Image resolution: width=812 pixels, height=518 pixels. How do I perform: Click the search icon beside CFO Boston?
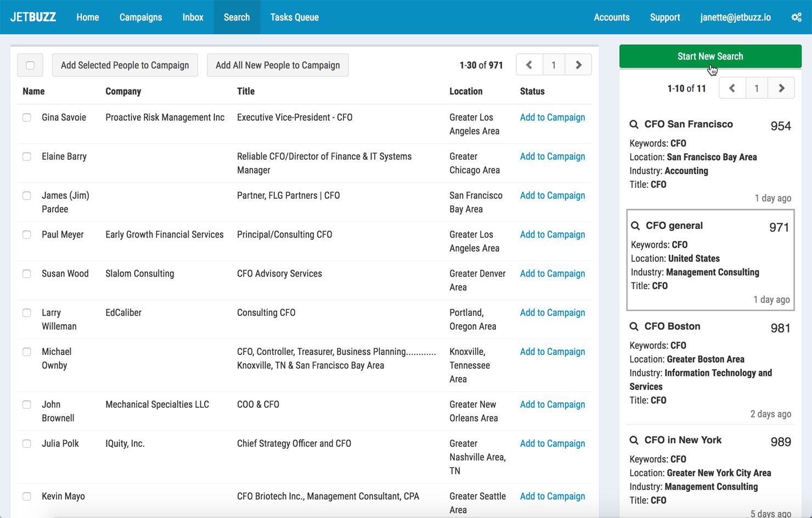pos(634,326)
